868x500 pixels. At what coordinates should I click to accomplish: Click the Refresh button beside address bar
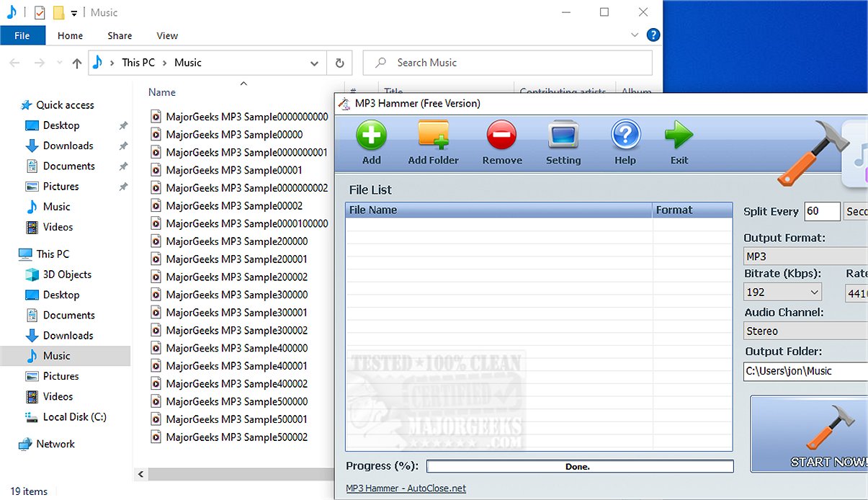(340, 63)
